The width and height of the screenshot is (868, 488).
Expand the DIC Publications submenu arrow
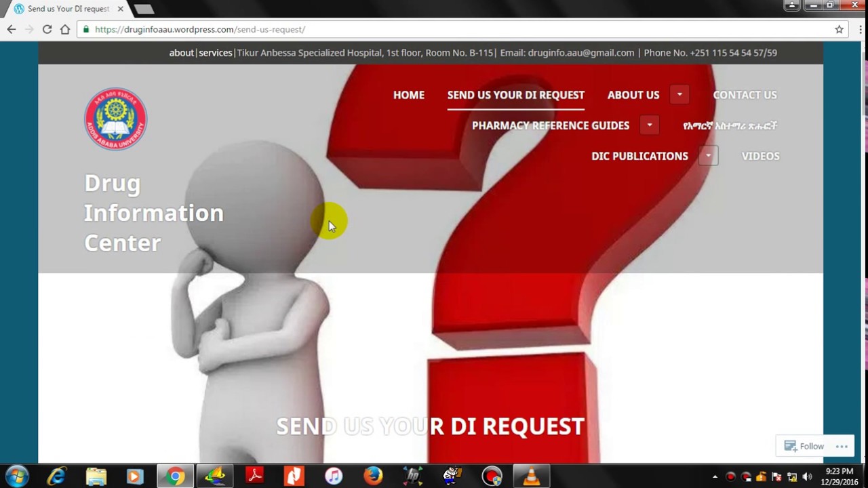(708, 156)
